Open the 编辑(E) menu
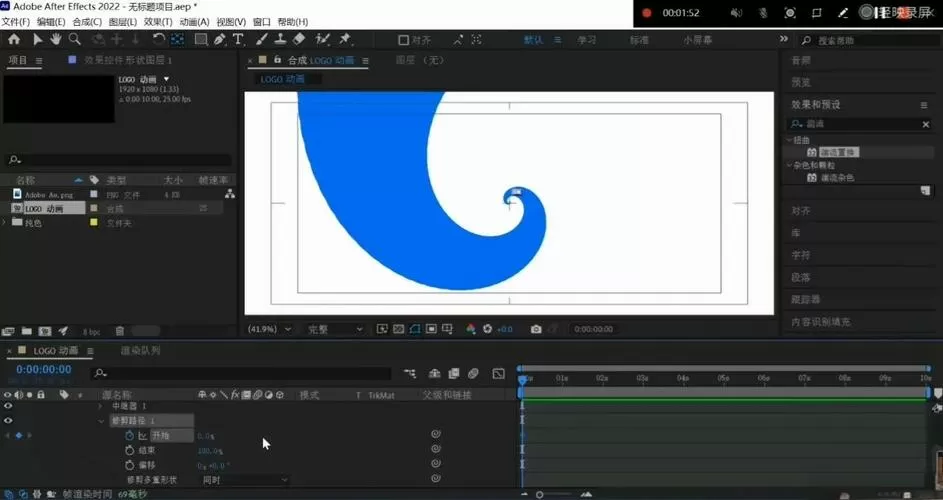The width and height of the screenshot is (943, 500). pyautogui.click(x=51, y=22)
